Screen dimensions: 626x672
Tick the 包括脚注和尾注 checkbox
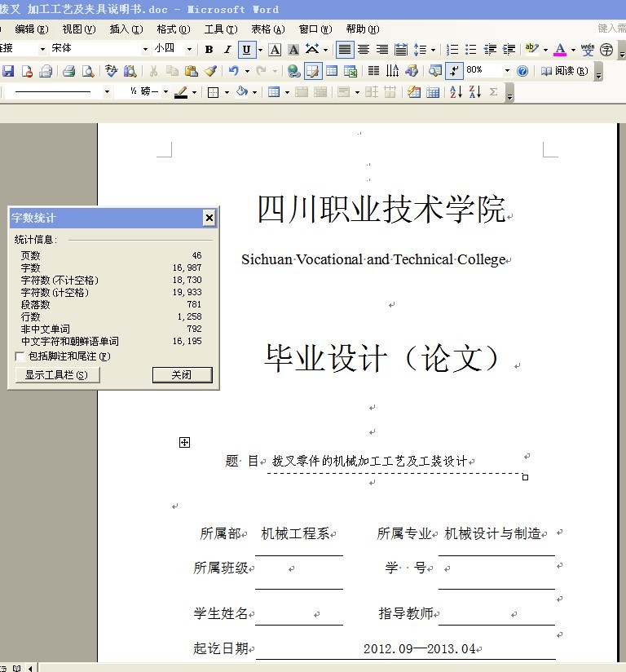[x=20, y=356]
